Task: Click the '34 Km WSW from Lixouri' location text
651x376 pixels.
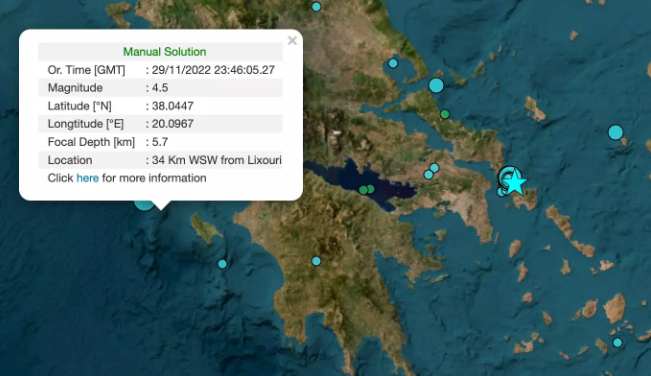Action: point(217,160)
